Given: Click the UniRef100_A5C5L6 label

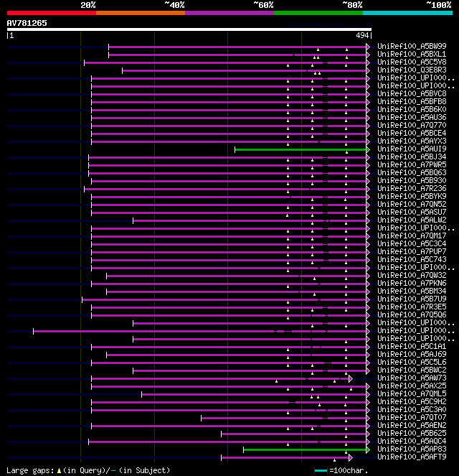Looking at the screenshot, I should pos(412,362).
